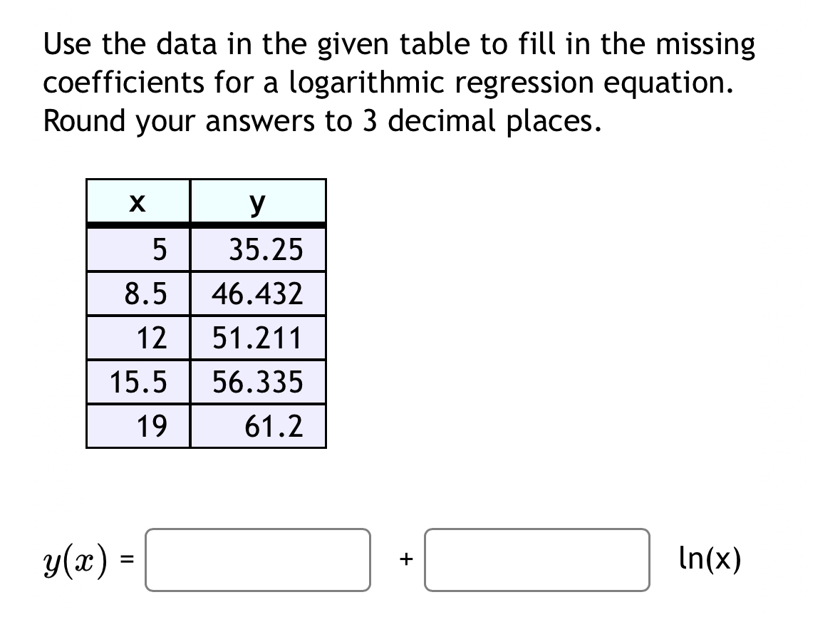
Task: Click the cell showing 61.2
Action: pyautogui.click(x=257, y=426)
